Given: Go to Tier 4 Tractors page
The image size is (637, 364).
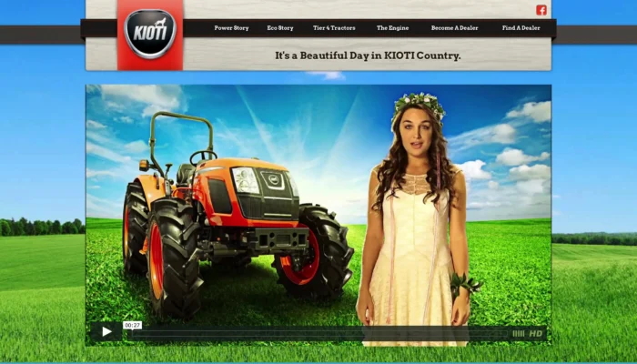Looking at the screenshot, I should coord(334,28).
